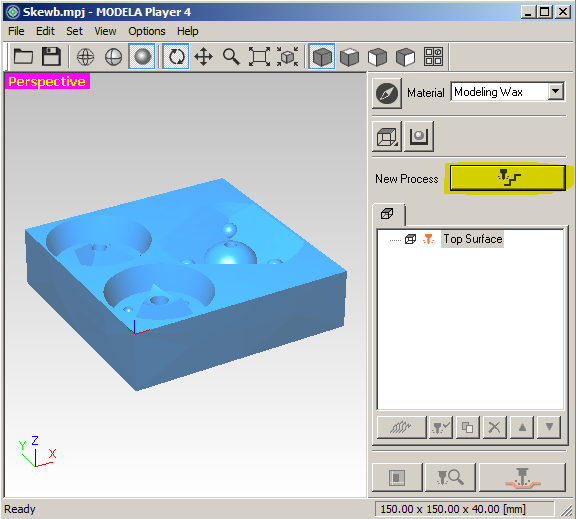Open a file with the folder icon

pyautogui.click(x=23, y=57)
